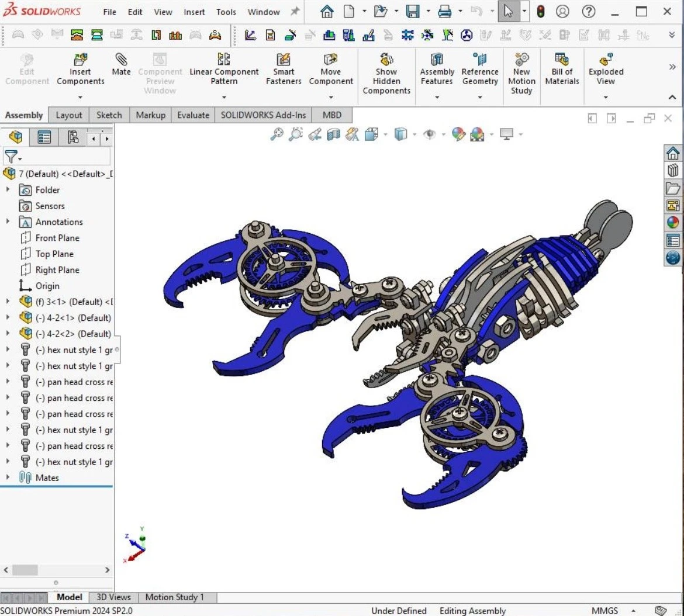The width and height of the screenshot is (684, 616).
Task: Open the Assembly Features dropdown
Action: (437, 97)
